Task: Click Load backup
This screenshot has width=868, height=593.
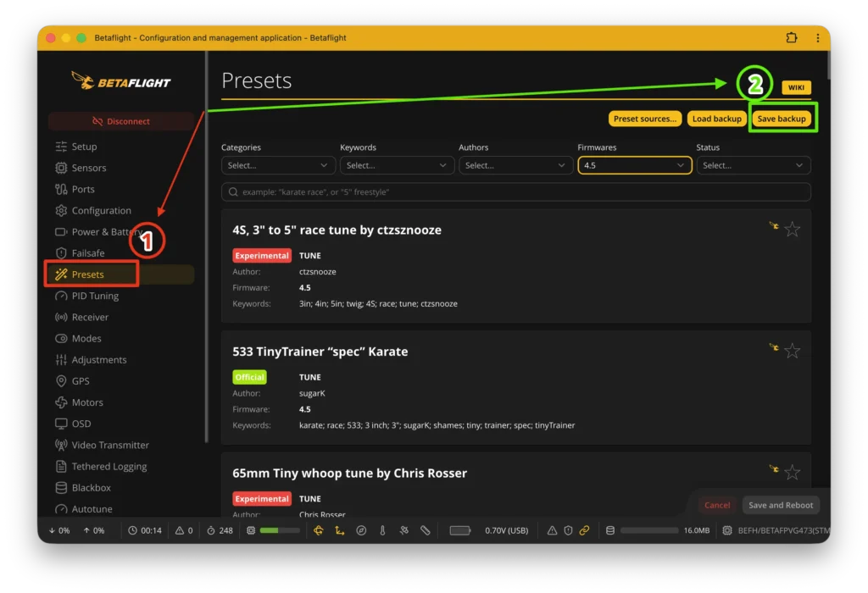Action: click(716, 119)
